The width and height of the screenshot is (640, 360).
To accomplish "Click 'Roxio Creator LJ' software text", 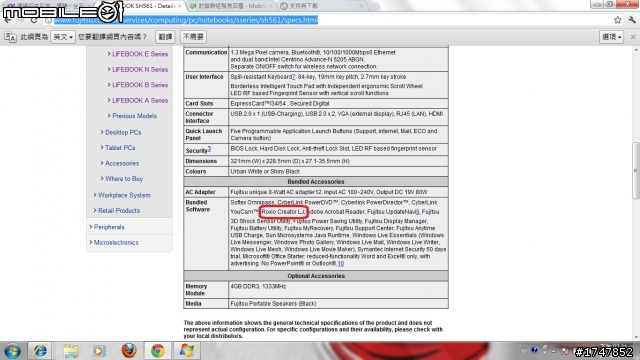I will 283,211.
